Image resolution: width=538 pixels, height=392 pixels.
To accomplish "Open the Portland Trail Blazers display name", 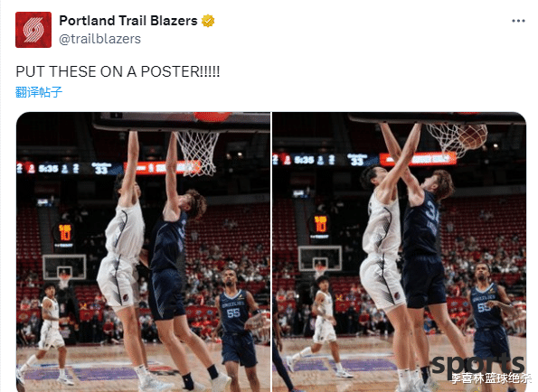I will point(128,21).
